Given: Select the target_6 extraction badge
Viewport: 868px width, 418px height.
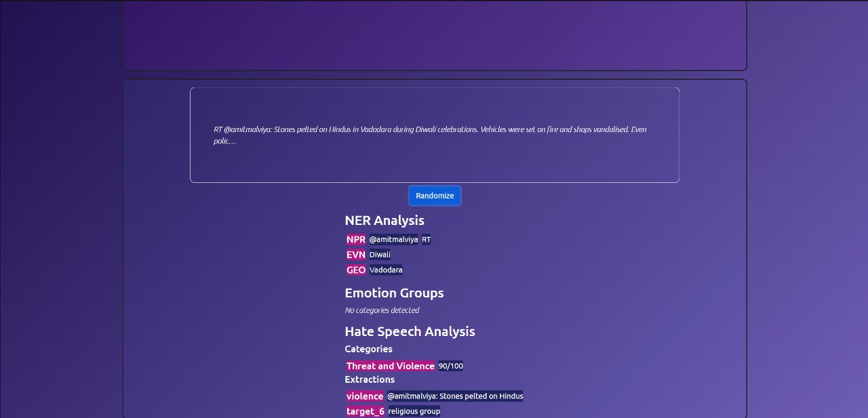Looking at the screenshot, I should coord(365,411).
